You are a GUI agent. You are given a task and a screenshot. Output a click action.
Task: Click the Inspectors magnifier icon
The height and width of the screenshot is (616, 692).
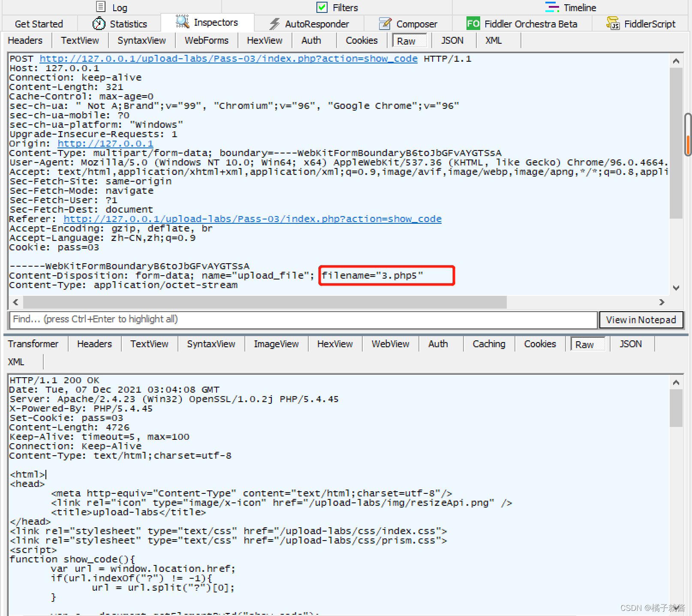[x=182, y=21]
